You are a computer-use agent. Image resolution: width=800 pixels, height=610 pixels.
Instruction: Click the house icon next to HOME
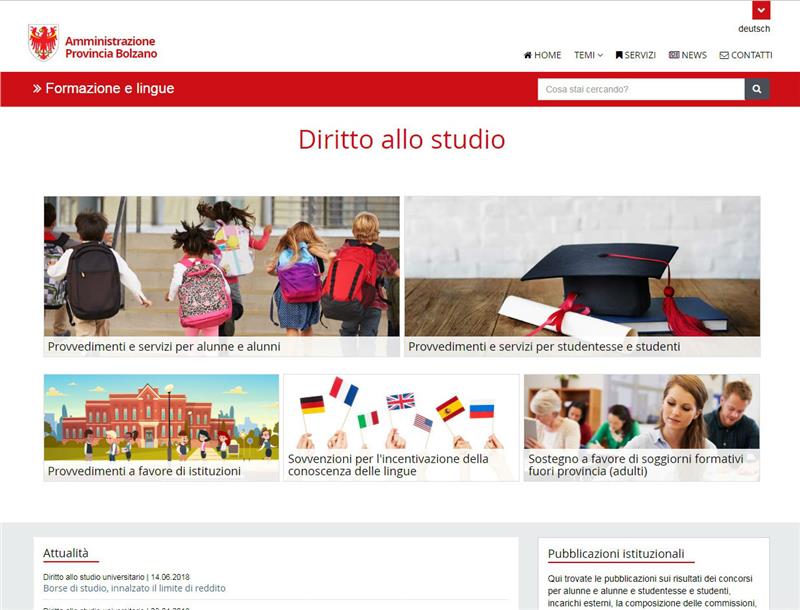(527, 56)
